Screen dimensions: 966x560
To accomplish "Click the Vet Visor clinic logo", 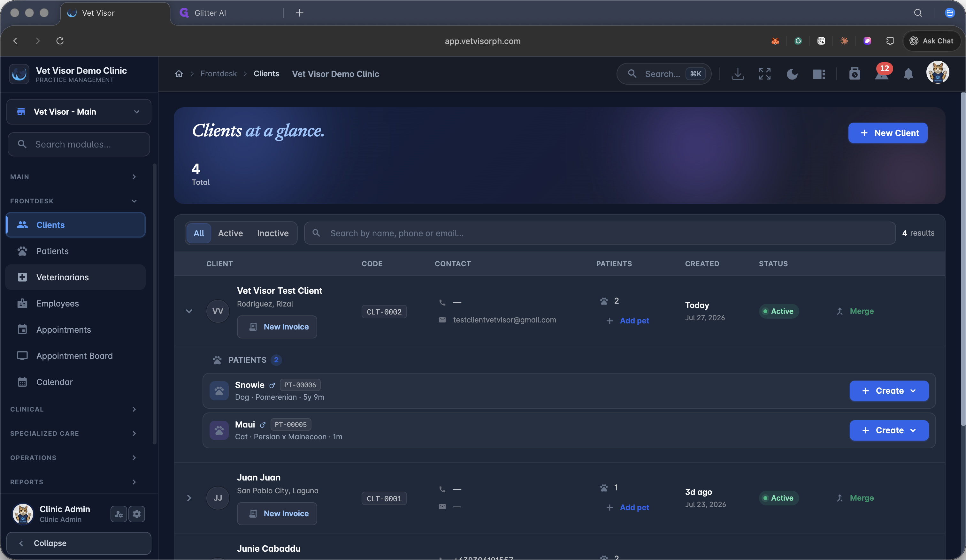I will click(x=19, y=74).
